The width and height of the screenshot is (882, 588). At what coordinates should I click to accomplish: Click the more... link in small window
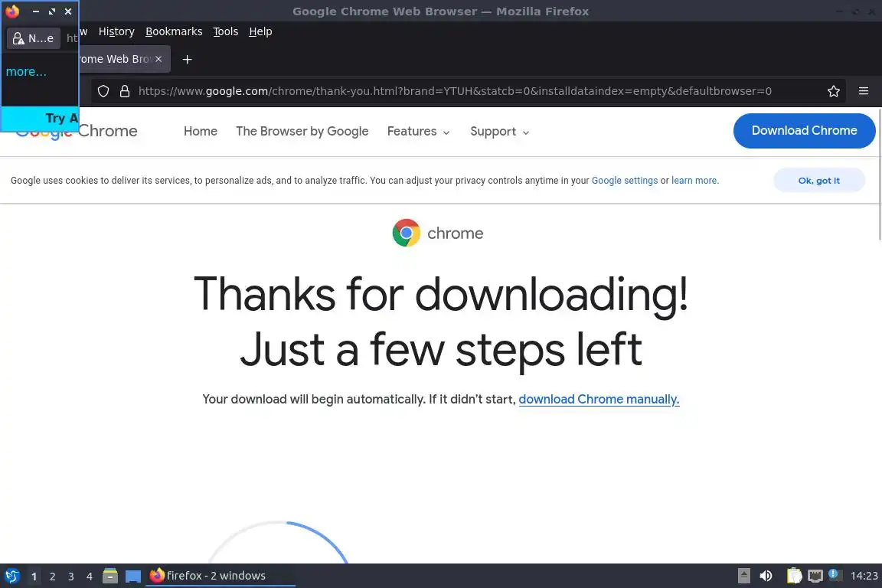pos(26,71)
